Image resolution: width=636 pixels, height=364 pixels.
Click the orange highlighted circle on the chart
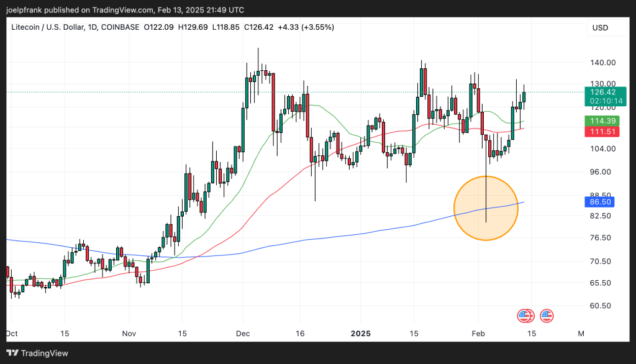pyautogui.click(x=486, y=207)
